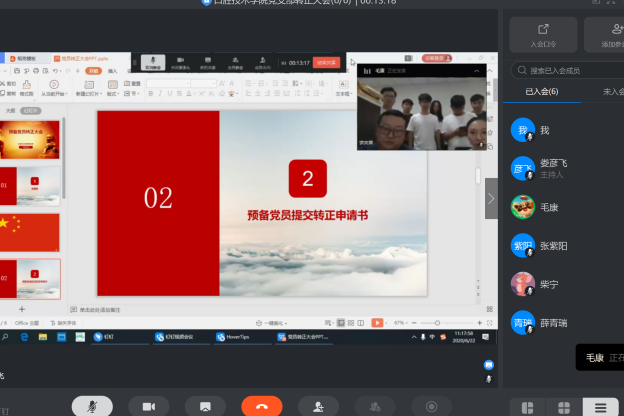Select the list layout view icon

pyautogui.click(x=601, y=406)
